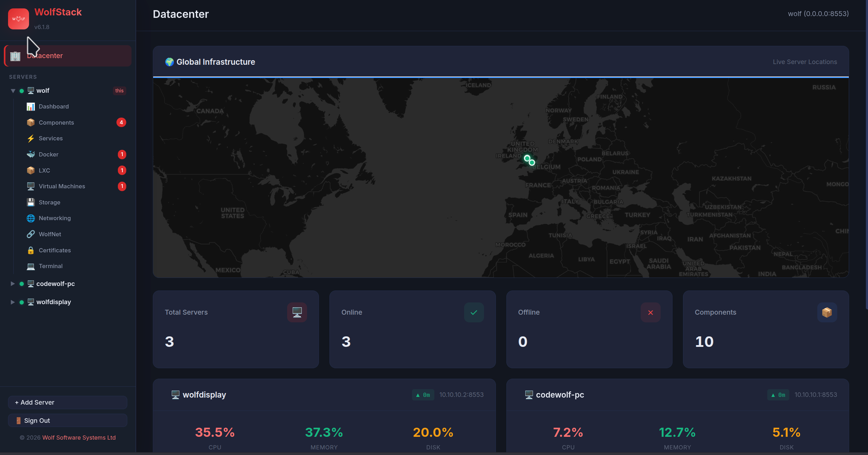
Task: Open the Dashboard menu item
Action: pos(54,106)
